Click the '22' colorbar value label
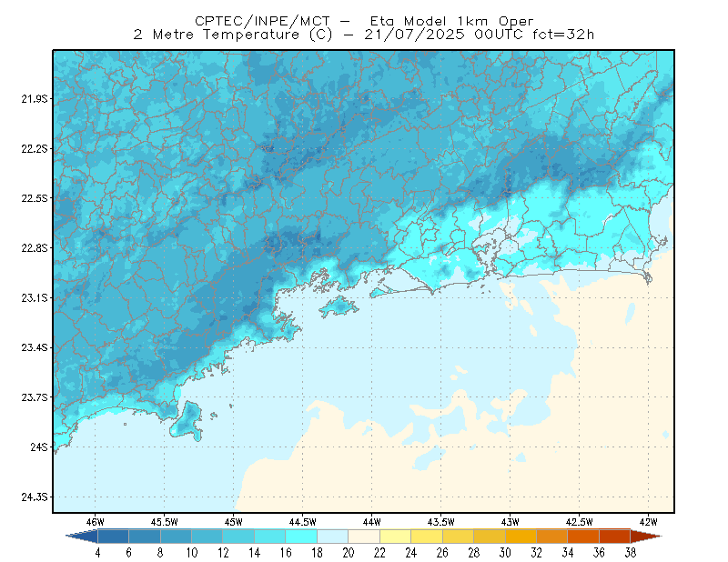This screenshot has height=562, width=728. pos(379,553)
